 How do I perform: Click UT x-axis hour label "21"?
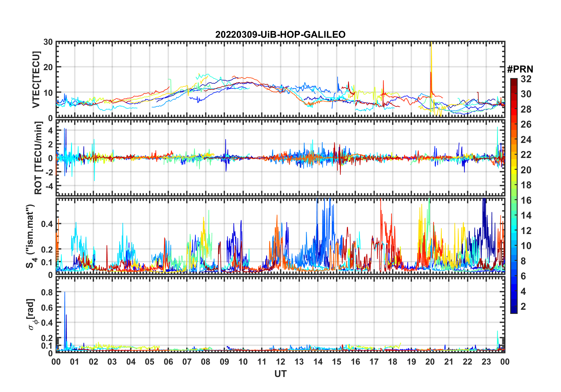pos(449,362)
